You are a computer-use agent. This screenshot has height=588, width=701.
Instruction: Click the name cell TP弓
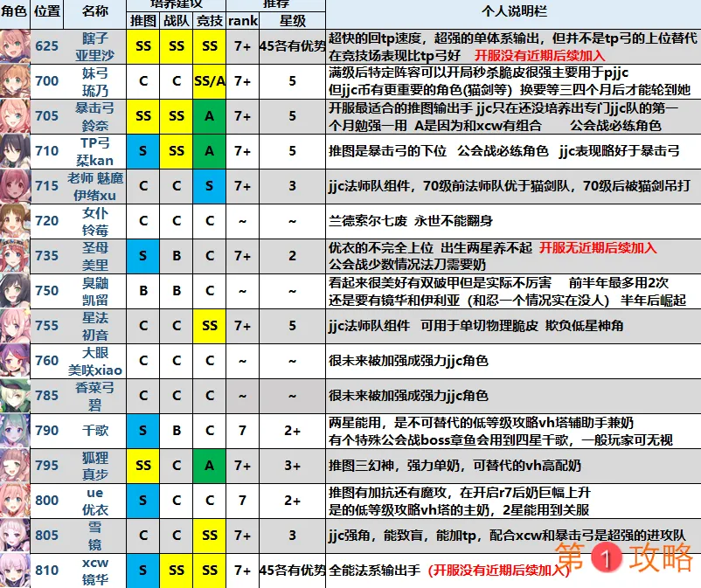click(x=95, y=151)
